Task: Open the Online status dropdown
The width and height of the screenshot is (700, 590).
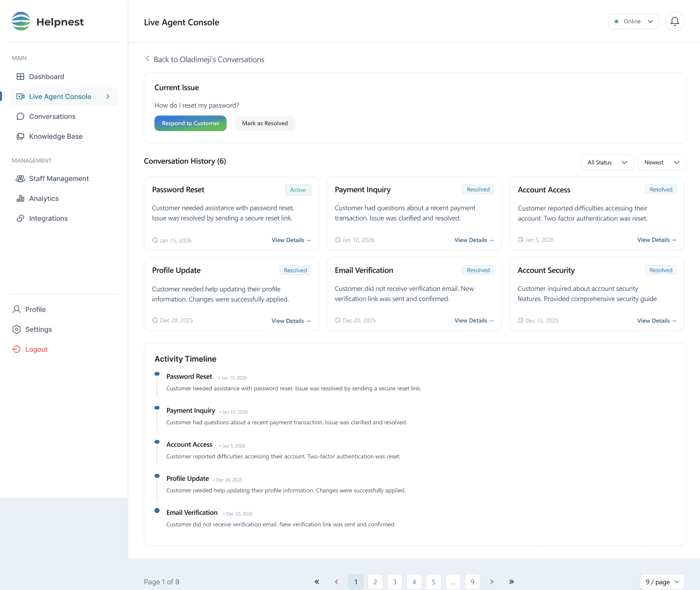Action: (633, 21)
